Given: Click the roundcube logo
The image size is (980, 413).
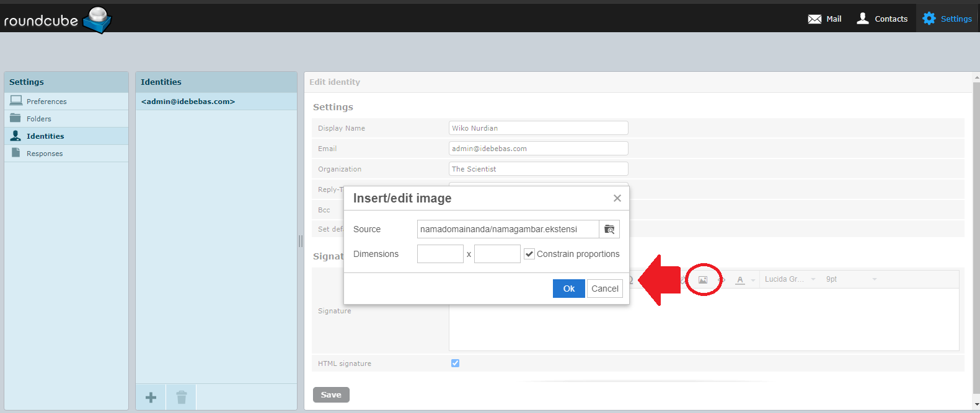Looking at the screenshot, I should [57, 20].
